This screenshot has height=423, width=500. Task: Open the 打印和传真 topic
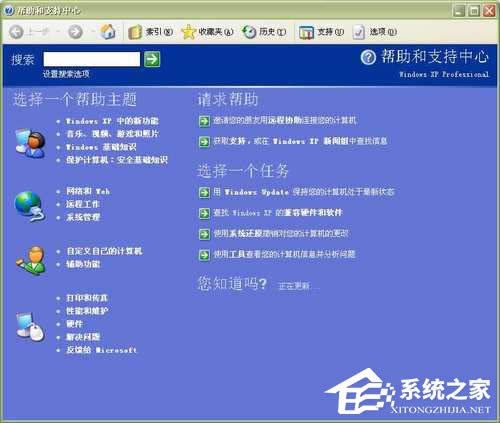87,298
